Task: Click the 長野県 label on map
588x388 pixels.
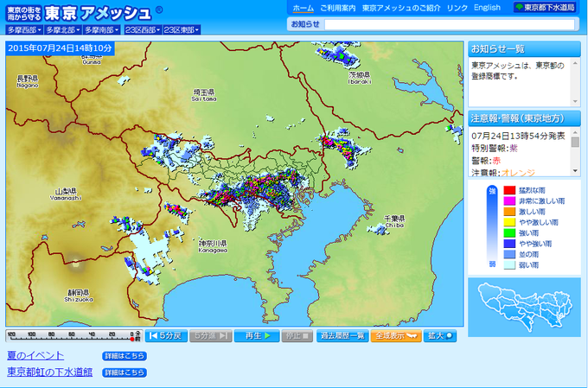Action: tap(28, 81)
